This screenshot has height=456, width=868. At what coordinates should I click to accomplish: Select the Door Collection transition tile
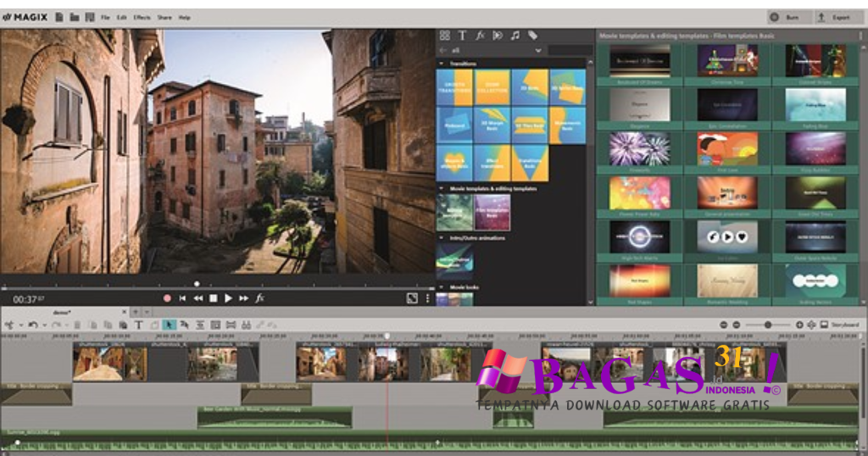(x=492, y=87)
